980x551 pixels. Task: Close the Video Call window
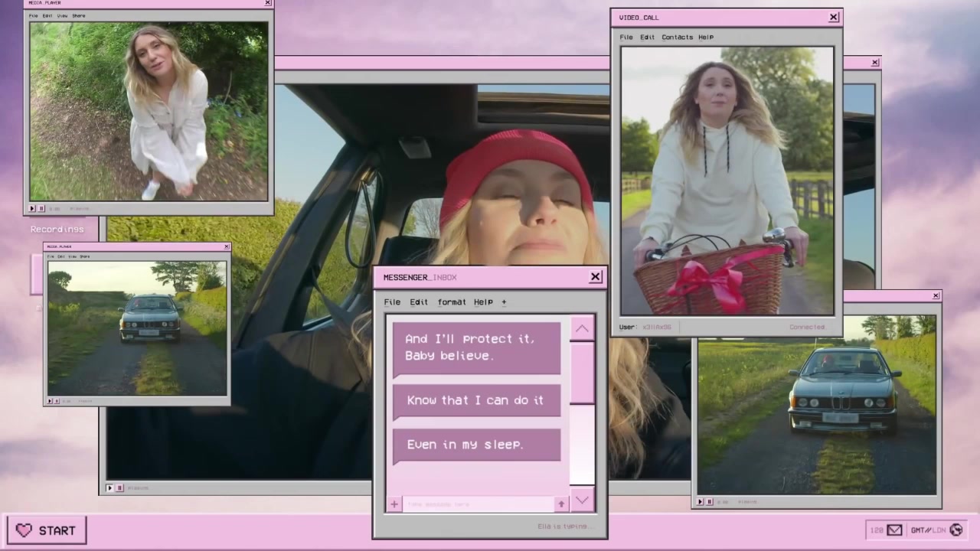pyautogui.click(x=834, y=17)
